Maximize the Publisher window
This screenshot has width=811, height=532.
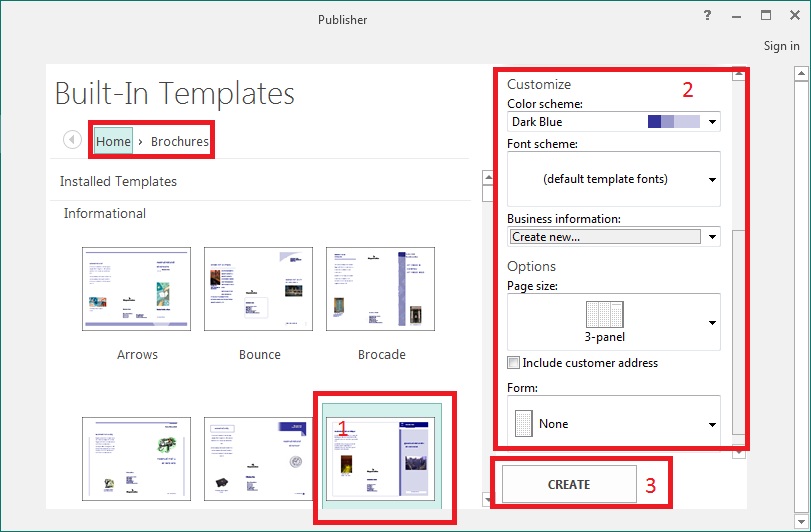[765, 15]
